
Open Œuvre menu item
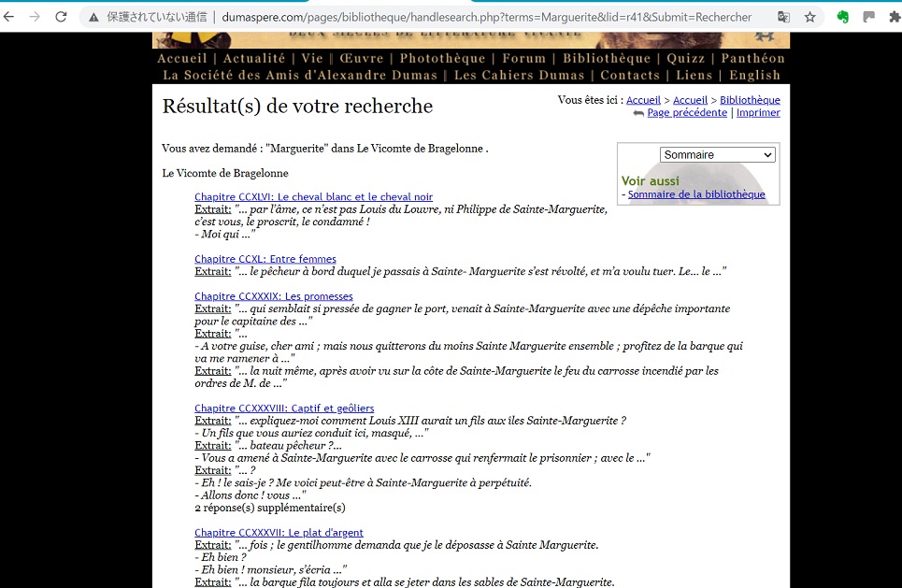361,58
